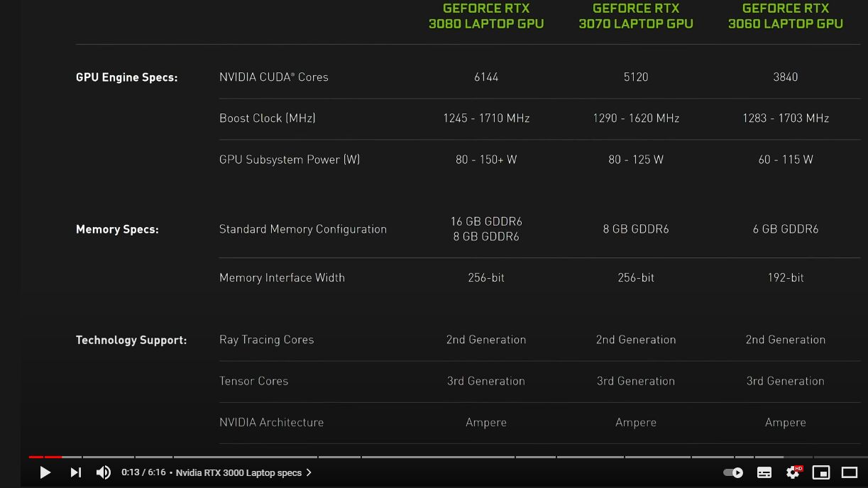
Task: Open the 'Nvidia RTX 3000 Laptop specs' chapter title
Action: click(238, 472)
